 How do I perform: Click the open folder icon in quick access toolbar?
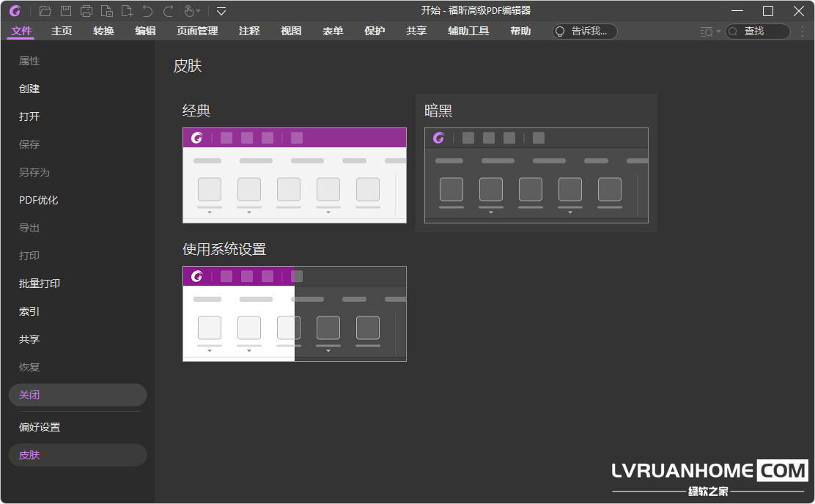pos(45,11)
